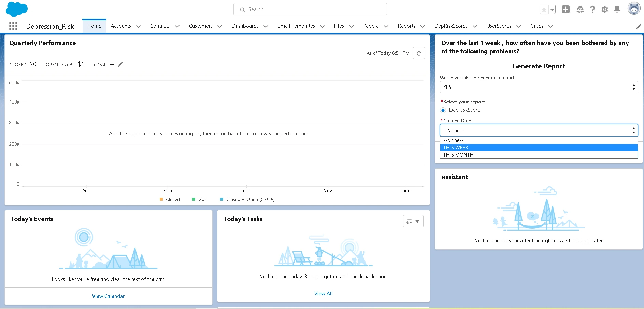Open the Accounts tab
The image size is (644, 309).
point(121,26)
